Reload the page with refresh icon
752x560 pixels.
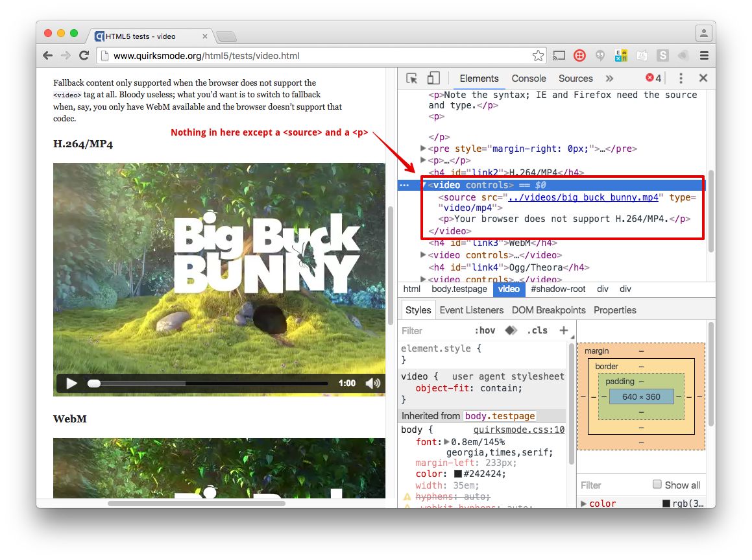(x=84, y=56)
